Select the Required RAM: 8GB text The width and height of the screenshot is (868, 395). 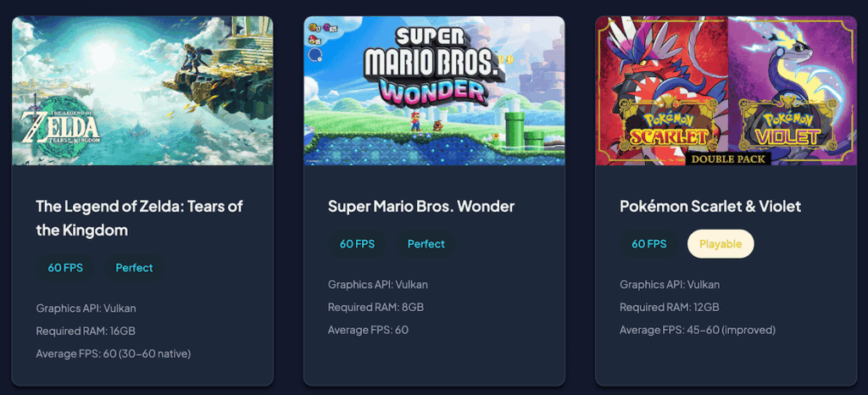376,307
